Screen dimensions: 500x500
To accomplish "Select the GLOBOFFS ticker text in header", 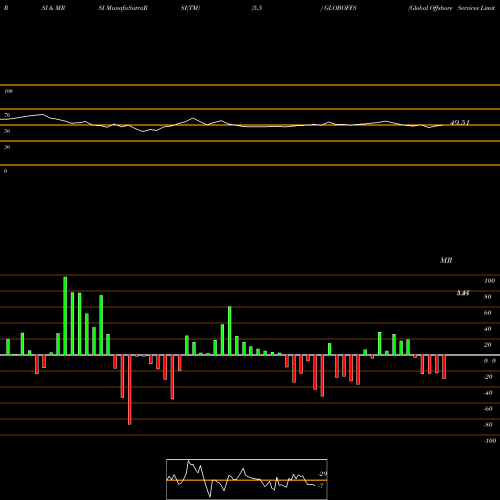I will (340, 8).
